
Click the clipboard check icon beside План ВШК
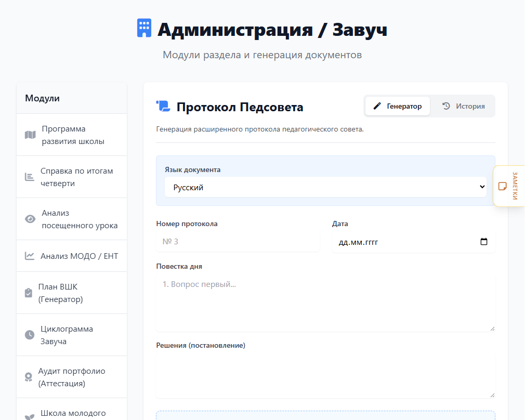29,293
